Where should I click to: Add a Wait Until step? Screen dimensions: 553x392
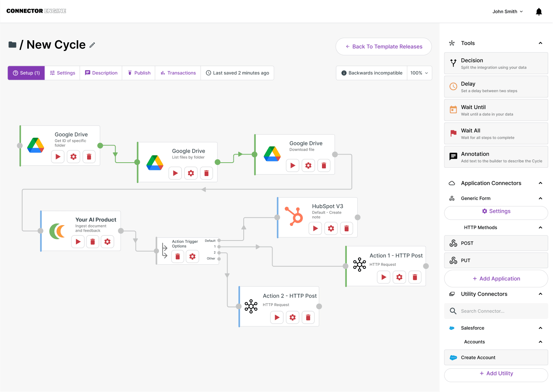pyautogui.click(x=496, y=110)
